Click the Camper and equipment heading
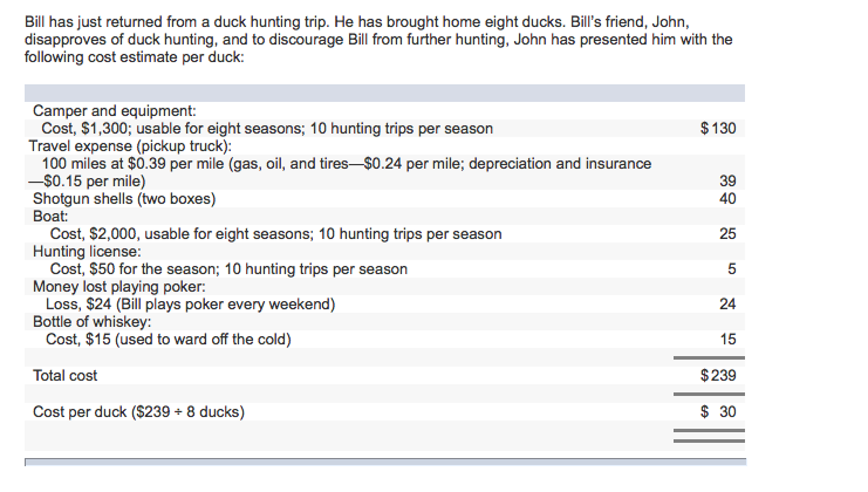Viewport: 868px width, 492px height. click(115, 111)
